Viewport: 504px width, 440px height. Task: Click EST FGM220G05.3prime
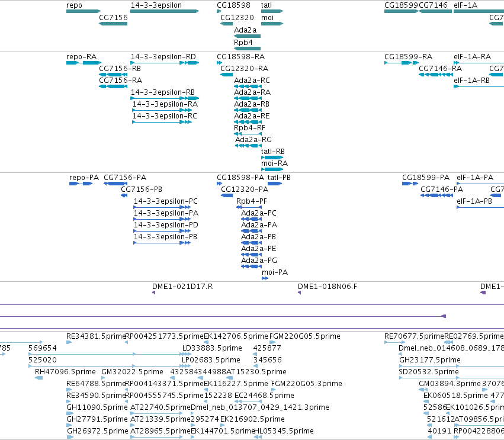pyautogui.click(x=307, y=384)
